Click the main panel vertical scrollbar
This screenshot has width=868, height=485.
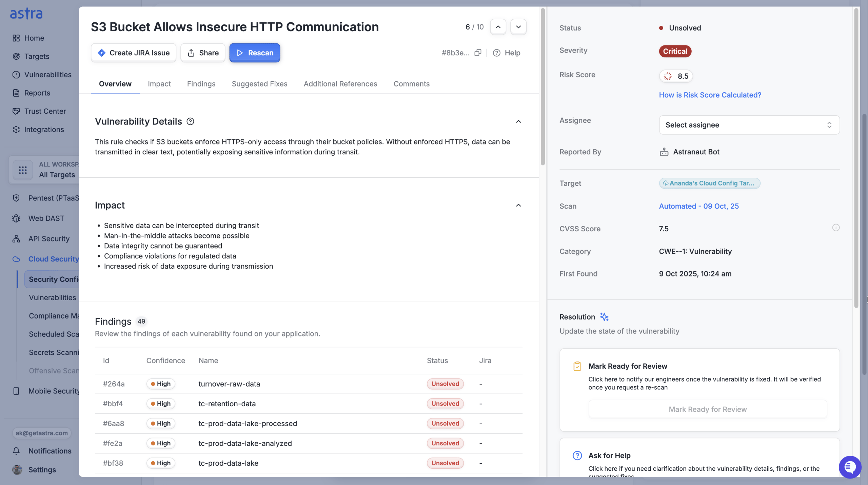(543, 86)
